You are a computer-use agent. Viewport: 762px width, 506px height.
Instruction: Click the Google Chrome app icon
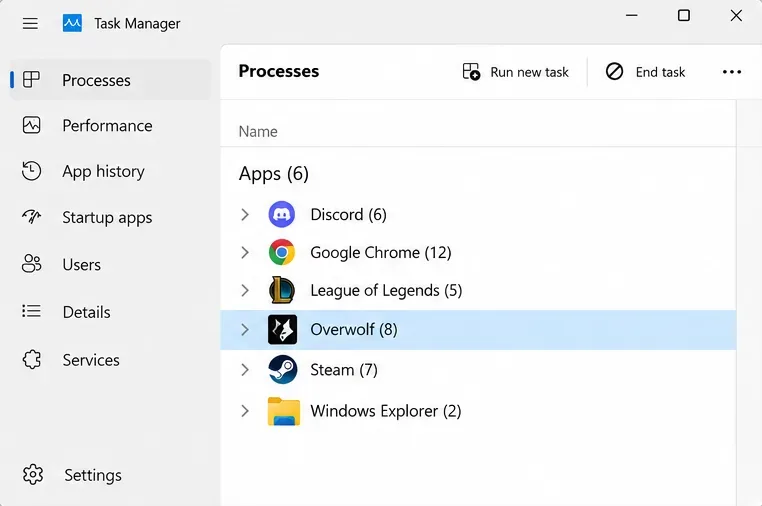[x=282, y=252]
